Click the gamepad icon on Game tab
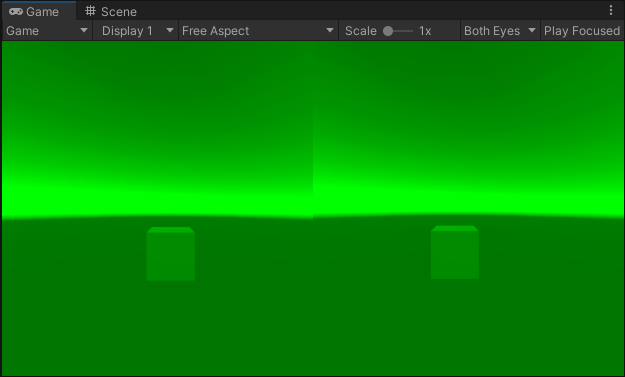Screen dimensions: 625x377 pyautogui.click(x=16, y=12)
